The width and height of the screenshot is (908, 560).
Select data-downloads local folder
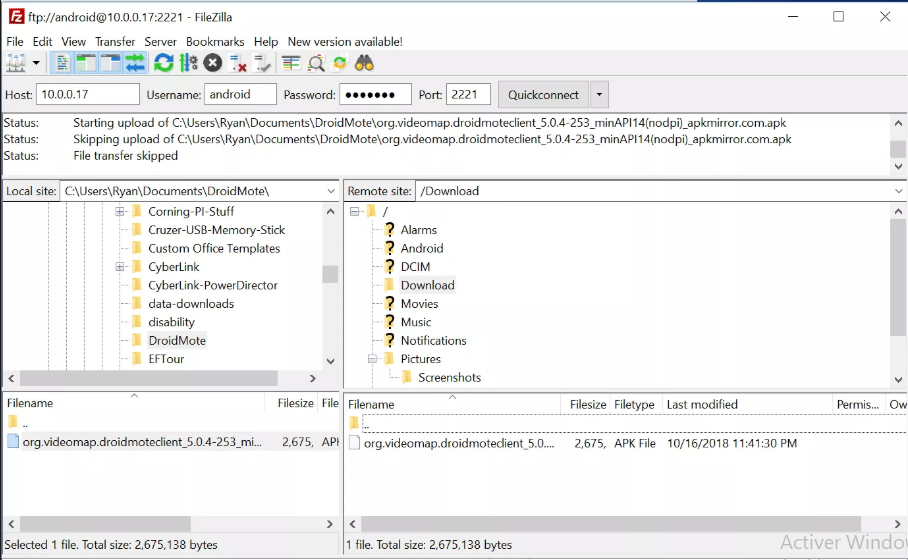click(x=191, y=304)
